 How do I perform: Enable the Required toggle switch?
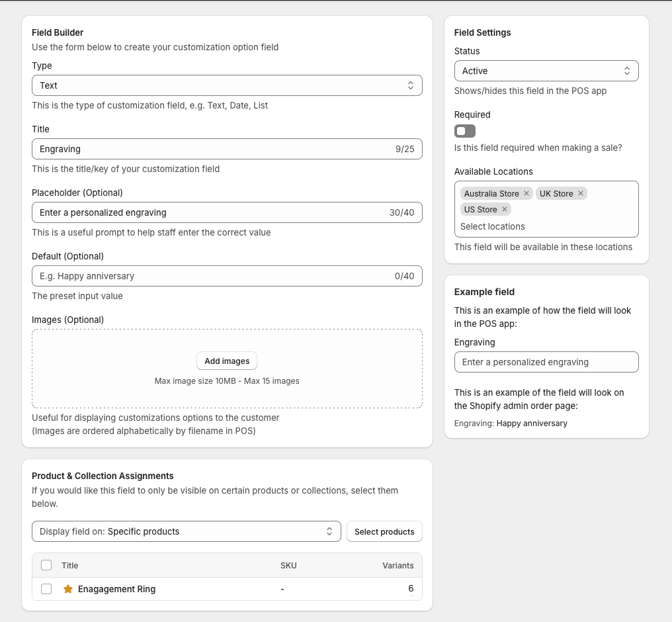click(x=464, y=130)
